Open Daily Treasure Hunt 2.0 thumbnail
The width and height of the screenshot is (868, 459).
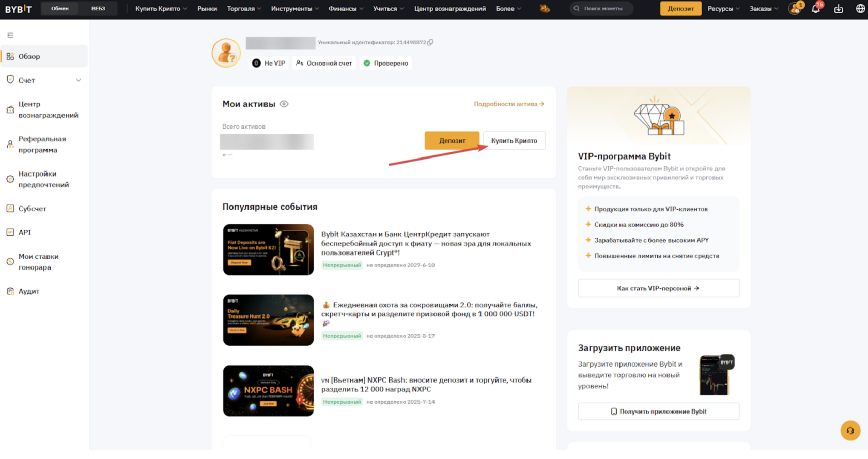pyautogui.click(x=268, y=320)
